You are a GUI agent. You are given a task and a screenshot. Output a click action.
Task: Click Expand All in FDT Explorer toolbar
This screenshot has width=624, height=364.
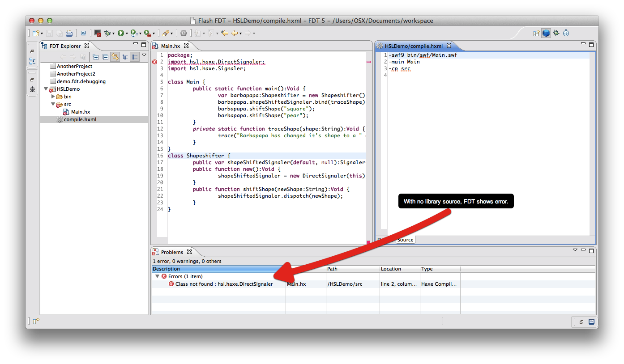pyautogui.click(x=96, y=57)
